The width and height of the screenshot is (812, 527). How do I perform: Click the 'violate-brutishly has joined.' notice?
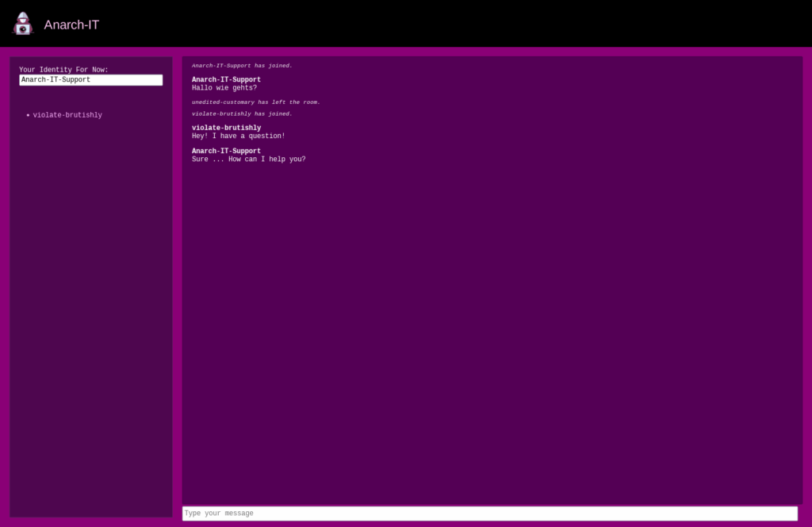click(242, 113)
